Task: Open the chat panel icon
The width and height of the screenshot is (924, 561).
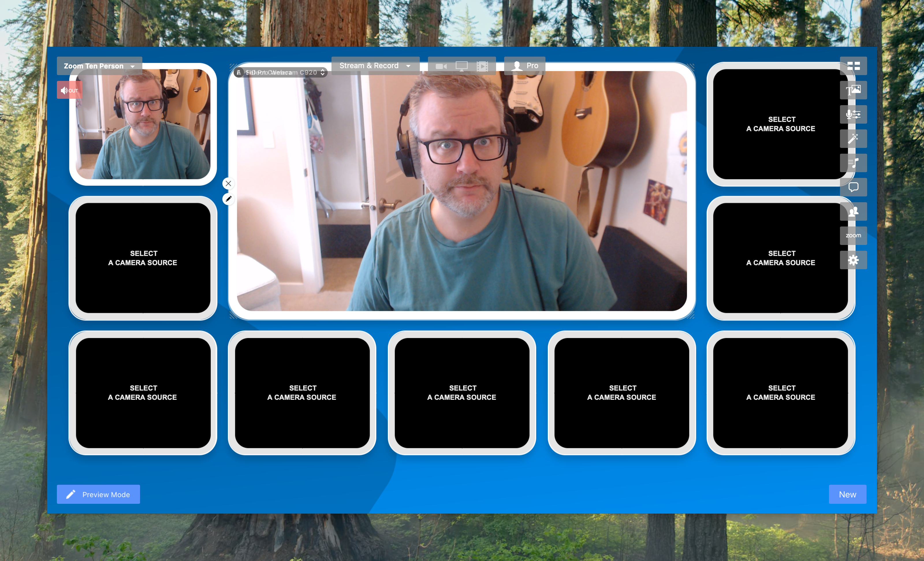Action: click(x=853, y=187)
